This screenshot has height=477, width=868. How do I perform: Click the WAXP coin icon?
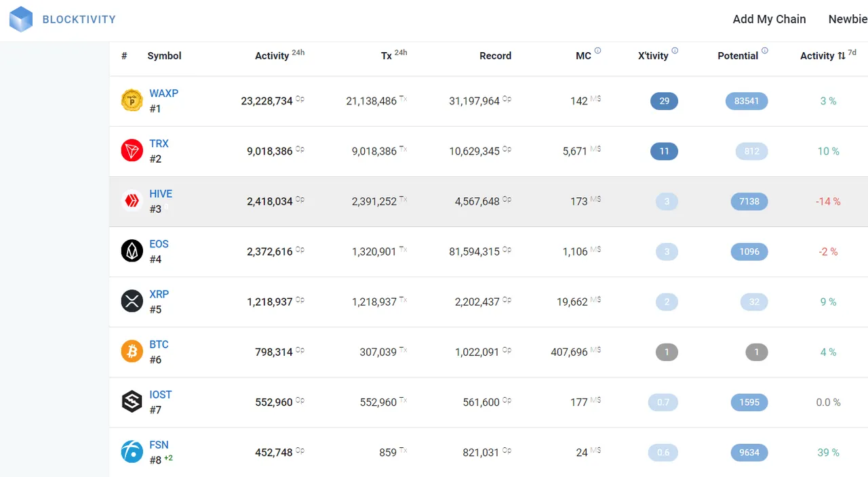coord(132,100)
